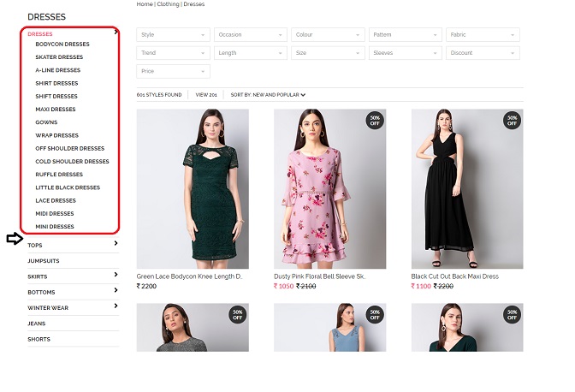Expand the Colour filter dropdown

(x=328, y=35)
